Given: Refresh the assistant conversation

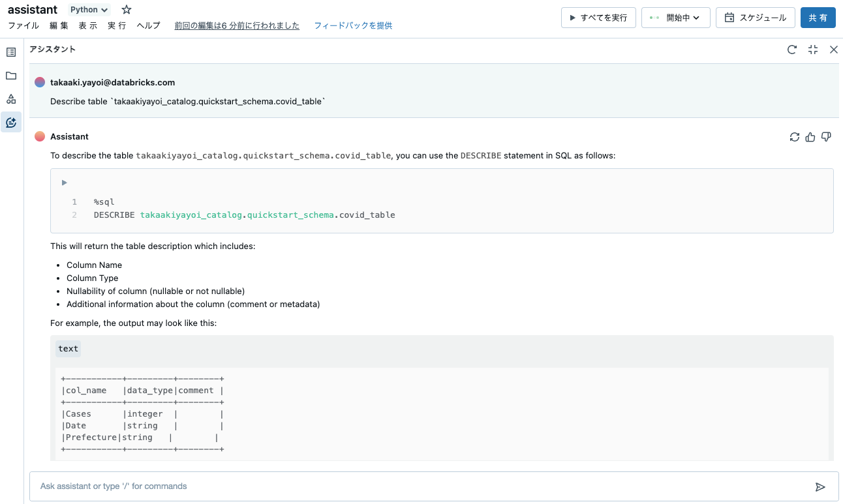Looking at the screenshot, I should click(x=792, y=49).
